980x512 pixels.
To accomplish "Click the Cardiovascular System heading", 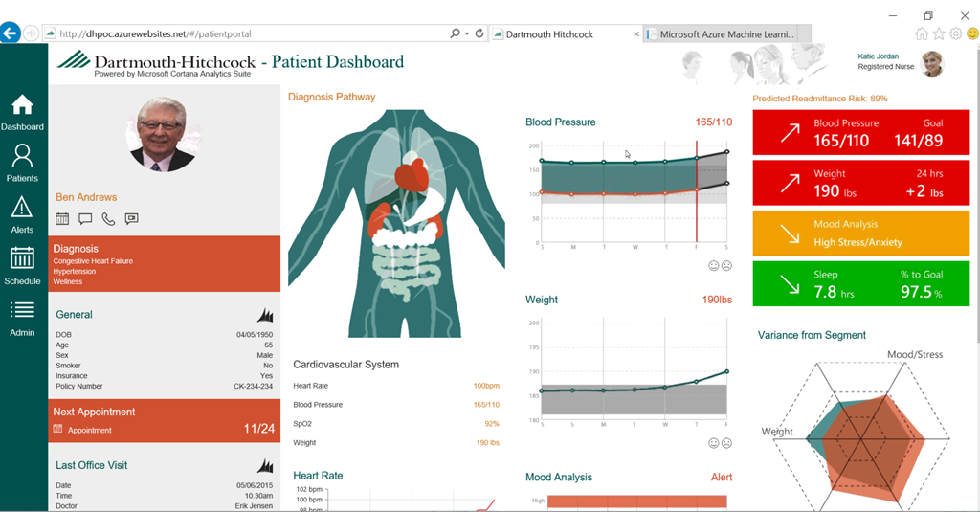I will click(x=345, y=365).
